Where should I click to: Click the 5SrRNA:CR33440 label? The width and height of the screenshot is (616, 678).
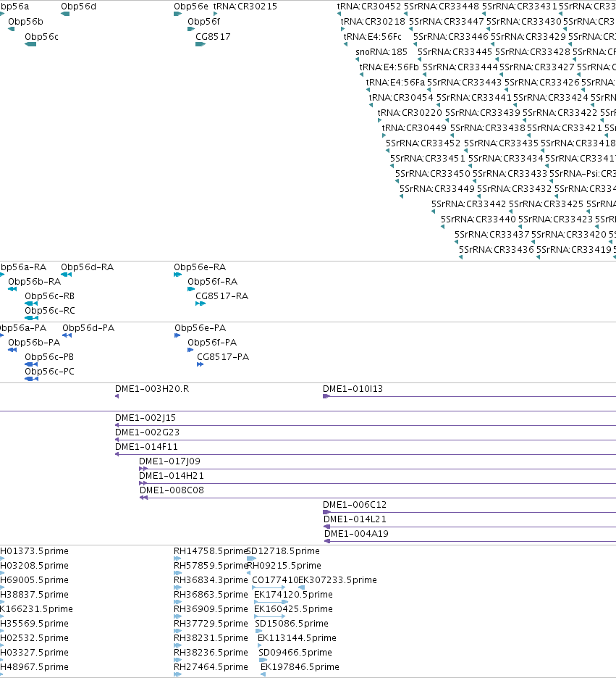[x=478, y=219]
